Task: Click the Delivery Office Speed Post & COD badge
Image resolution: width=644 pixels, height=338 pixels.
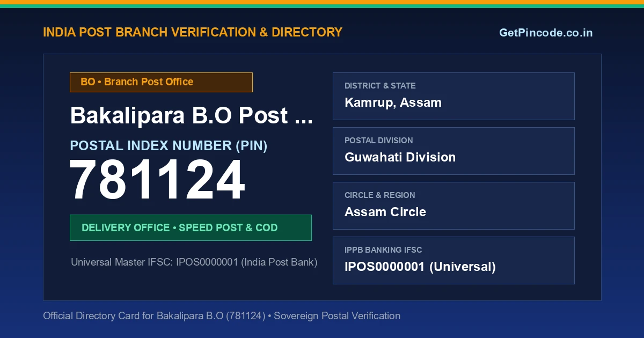Action: [x=191, y=227]
